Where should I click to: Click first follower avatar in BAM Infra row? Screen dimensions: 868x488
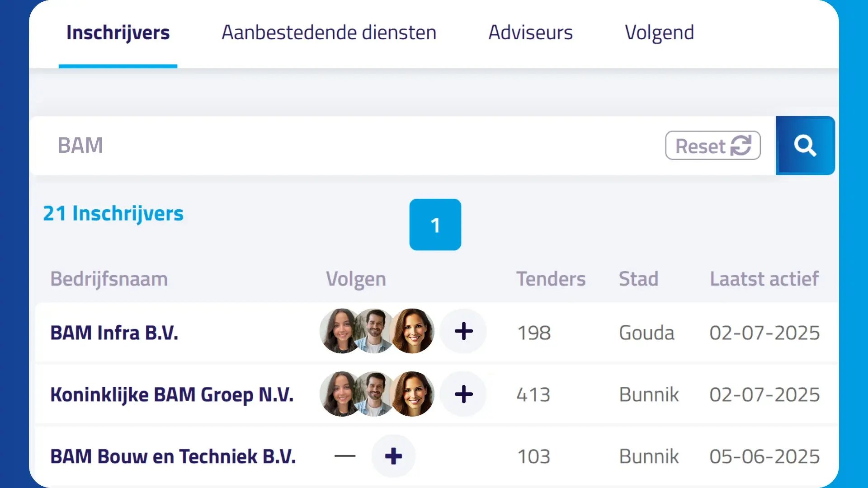tap(339, 331)
